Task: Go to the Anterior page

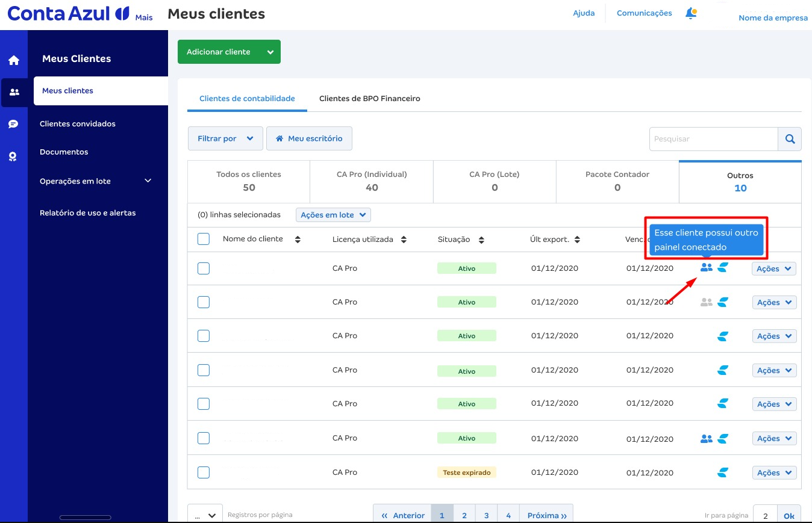Action: click(402, 515)
